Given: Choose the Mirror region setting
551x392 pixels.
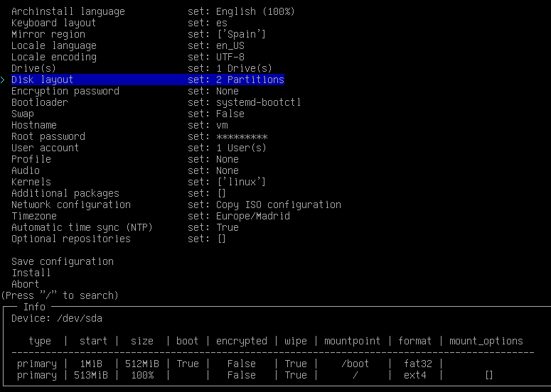Looking at the screenshot, I should click(x=48, y=34).
